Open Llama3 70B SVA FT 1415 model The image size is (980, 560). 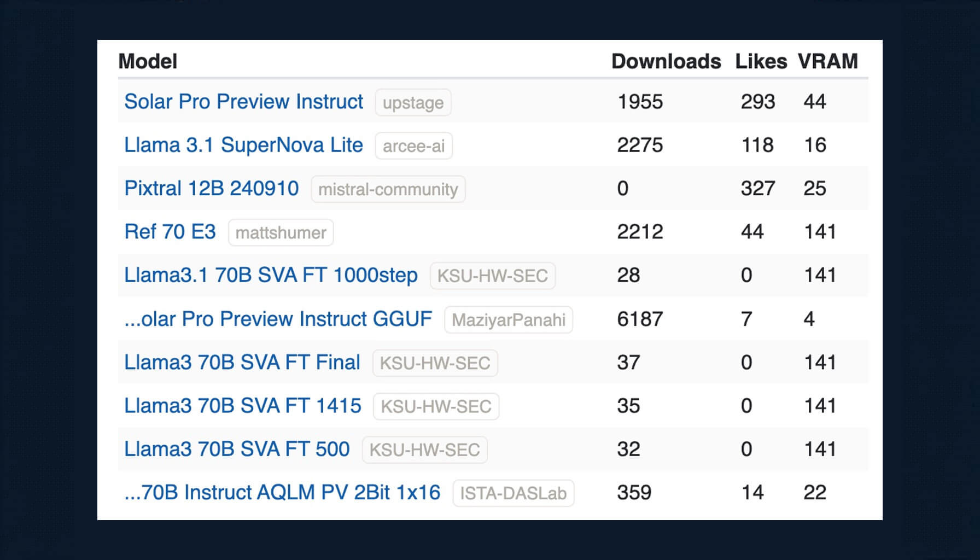pos(242,406)
